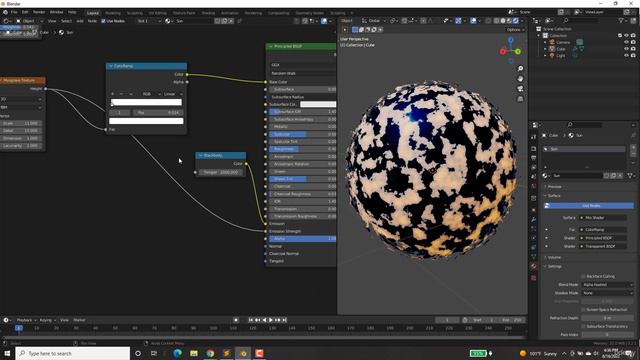Switch to the Animation workspace tab
The height and width of the screenshot is (360, 640).
click(x=230, y=13)
